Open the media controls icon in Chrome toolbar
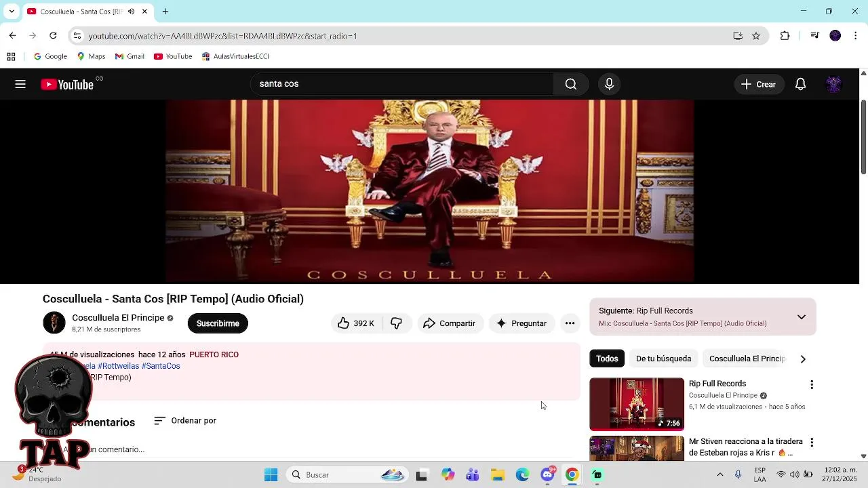Image resolution: width=868 pixels, height=488 pixels. point(815,36)
